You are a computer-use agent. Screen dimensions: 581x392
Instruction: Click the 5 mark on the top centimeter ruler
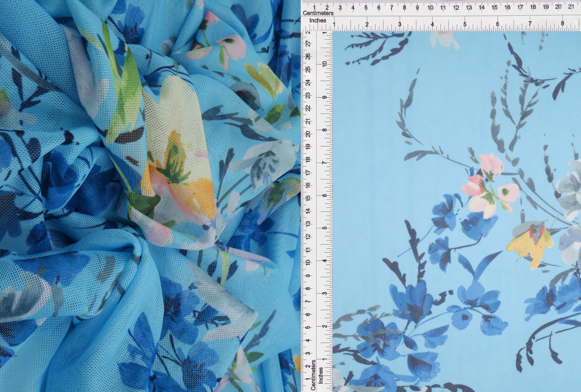coord(366,8)
